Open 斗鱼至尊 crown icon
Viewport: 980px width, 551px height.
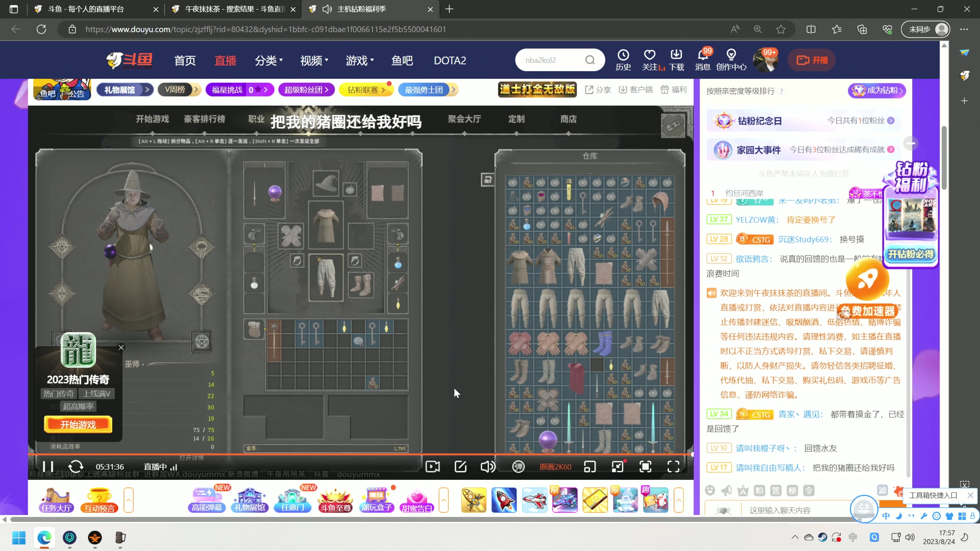click(335, 500)
